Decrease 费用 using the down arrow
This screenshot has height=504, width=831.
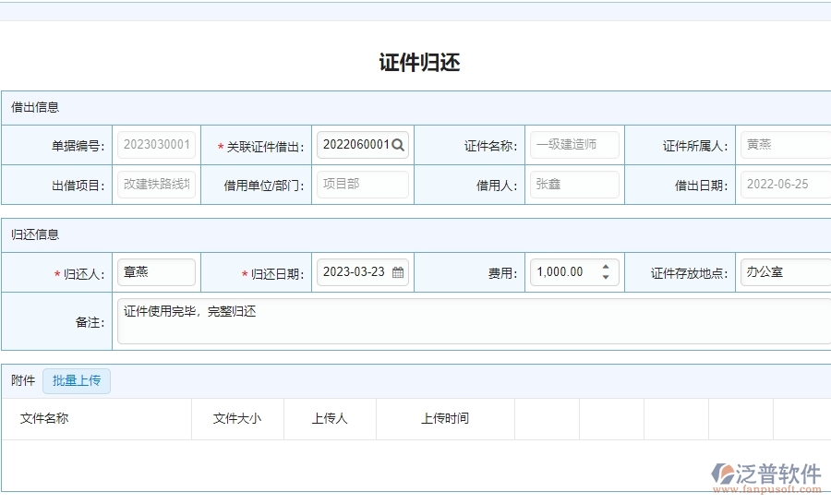[606, 277]
